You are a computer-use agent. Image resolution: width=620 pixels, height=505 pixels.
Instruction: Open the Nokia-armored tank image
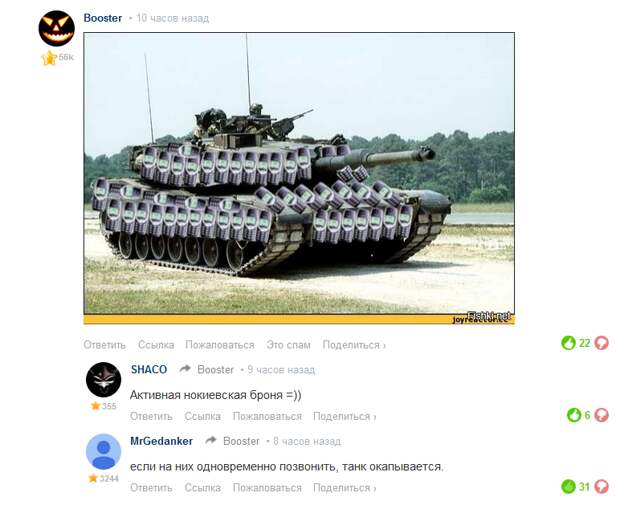[299, 178]
